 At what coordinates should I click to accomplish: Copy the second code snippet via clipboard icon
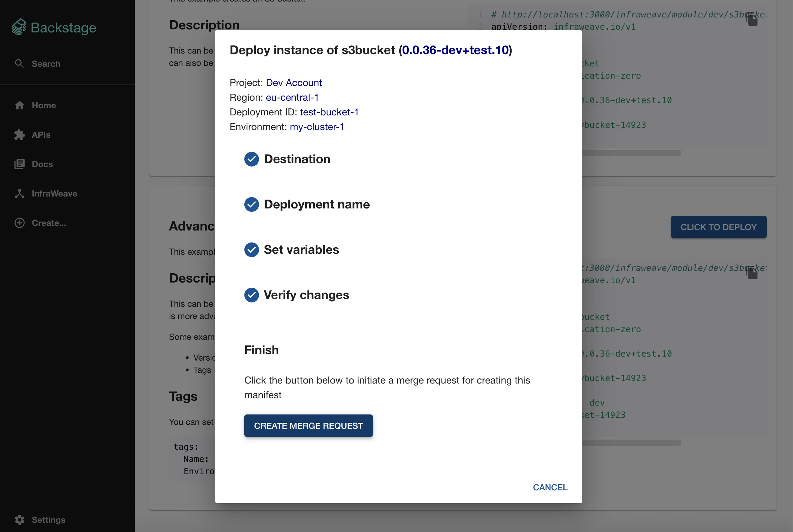(x=751, y=273)
